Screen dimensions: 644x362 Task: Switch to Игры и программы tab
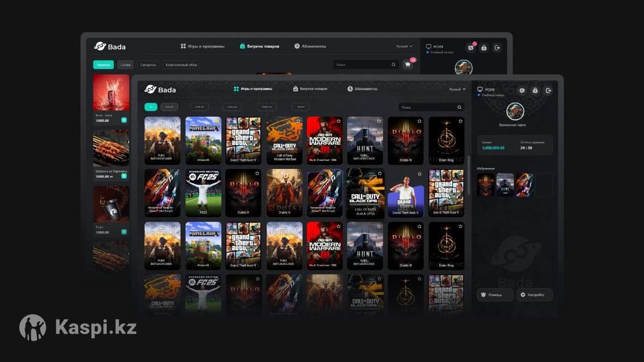(x=252, y=89)
